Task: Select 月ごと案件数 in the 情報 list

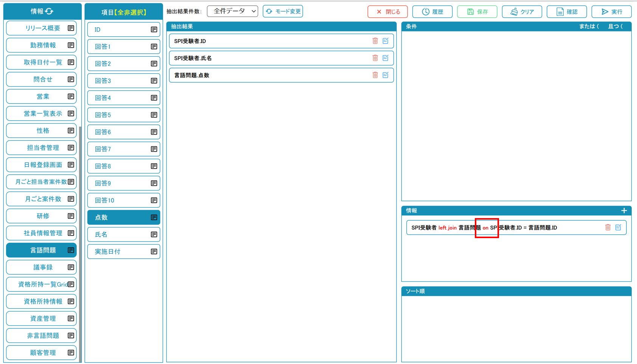Action: pos(41,199)
